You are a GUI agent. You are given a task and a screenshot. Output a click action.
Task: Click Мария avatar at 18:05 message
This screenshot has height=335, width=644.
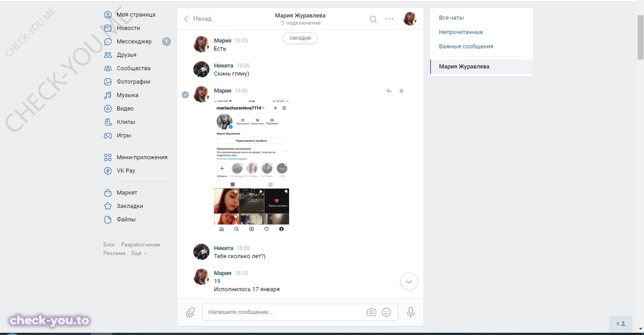(x=201, y=44)
